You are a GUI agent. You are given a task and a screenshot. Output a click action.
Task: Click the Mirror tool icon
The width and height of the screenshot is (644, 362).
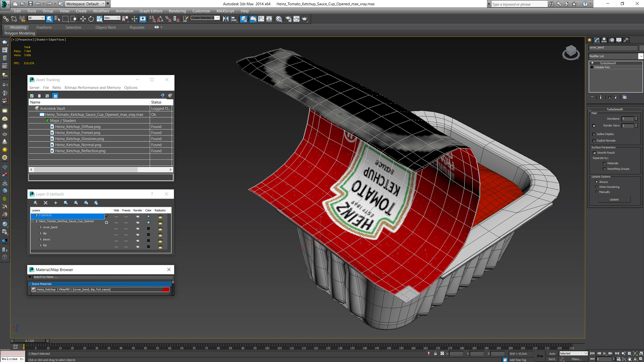coord(226,19)
